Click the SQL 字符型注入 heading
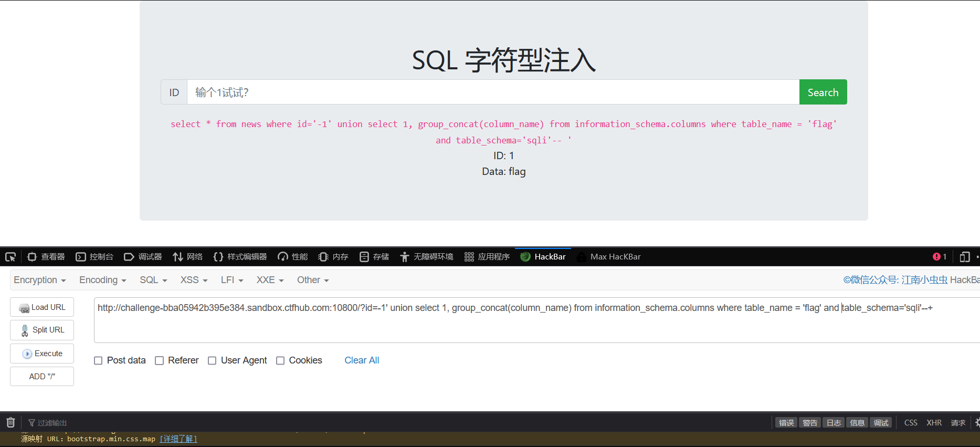Image resolution: width=980 pixels, height=447 pixels. (x=504, y=60)
